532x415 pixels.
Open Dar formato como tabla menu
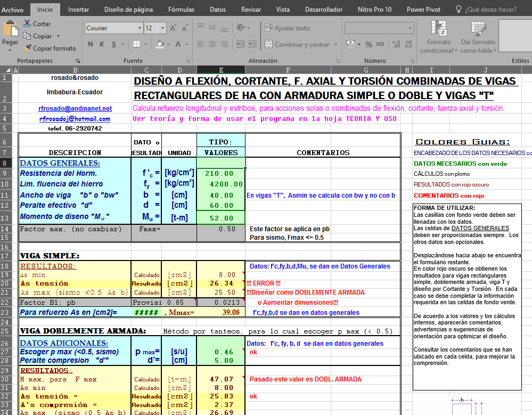coord(478,37)
